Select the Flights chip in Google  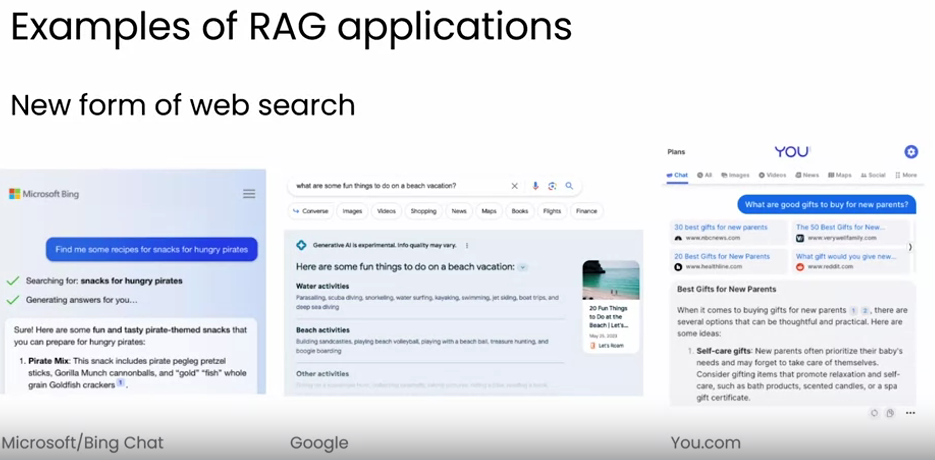(x=552, y=211)
